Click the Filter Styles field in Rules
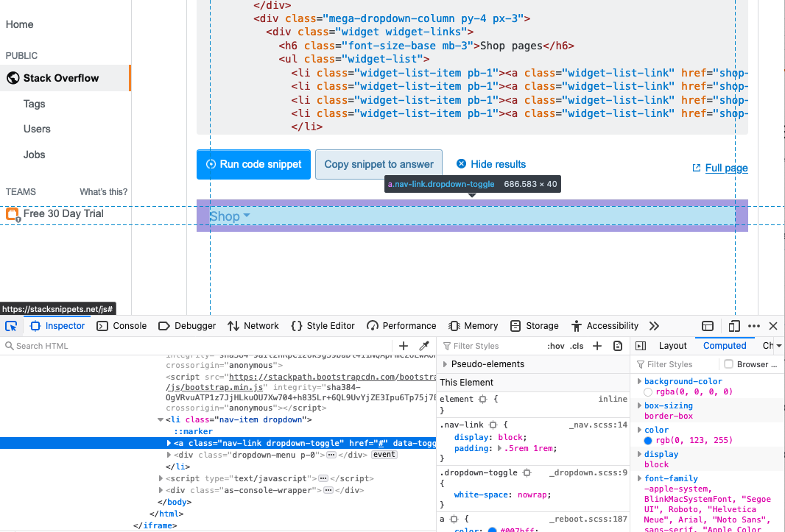Viewport: 785px width, 532px height. click(491, 346)
